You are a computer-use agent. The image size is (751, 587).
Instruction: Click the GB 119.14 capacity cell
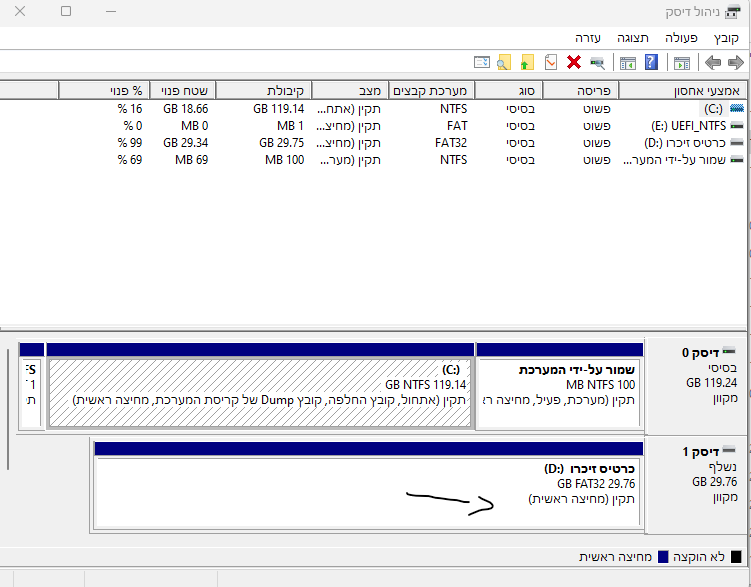279,109
